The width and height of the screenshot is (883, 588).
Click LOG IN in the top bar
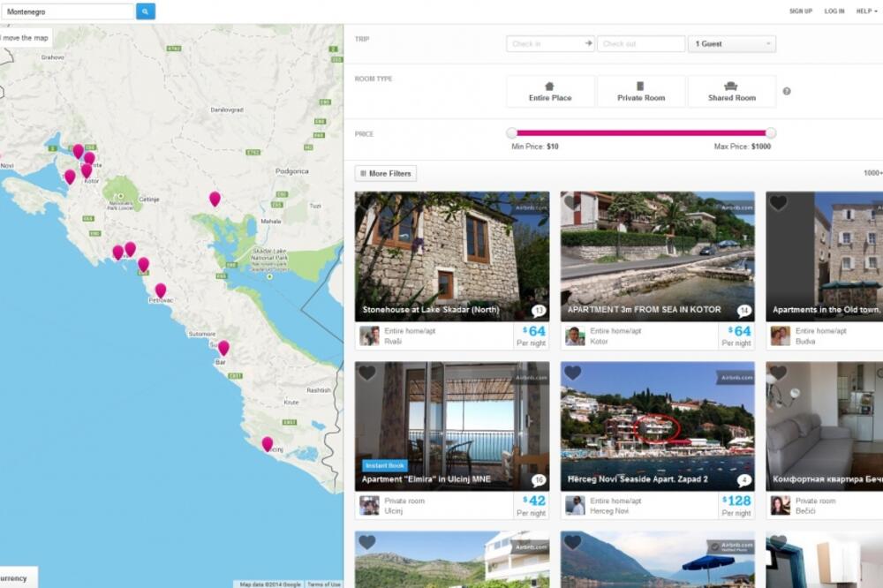[835, 11]
